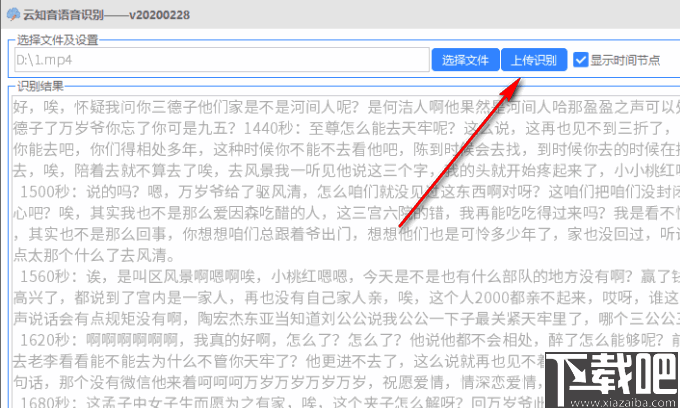Viewport: 680px width, 408px height.
Task: Click the window title 云知音语音识别
Action: [x=63, y=15]
